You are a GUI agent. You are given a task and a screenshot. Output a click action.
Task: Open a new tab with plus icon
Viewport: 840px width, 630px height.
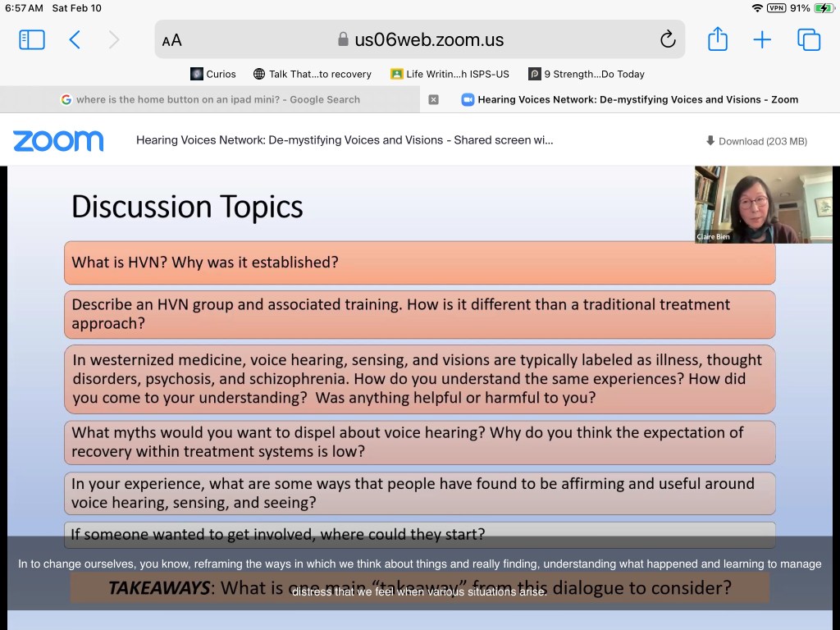coord(762,39)
